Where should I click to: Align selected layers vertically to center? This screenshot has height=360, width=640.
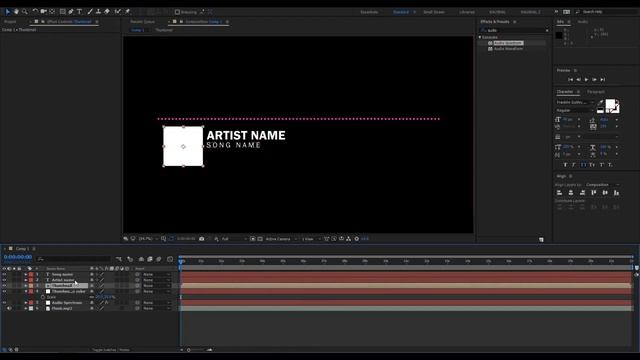click(x=605, y=193)
